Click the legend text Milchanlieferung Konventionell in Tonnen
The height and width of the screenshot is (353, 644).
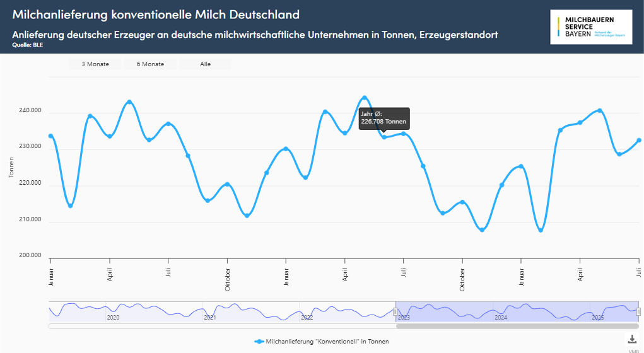[x=328, y=341]
